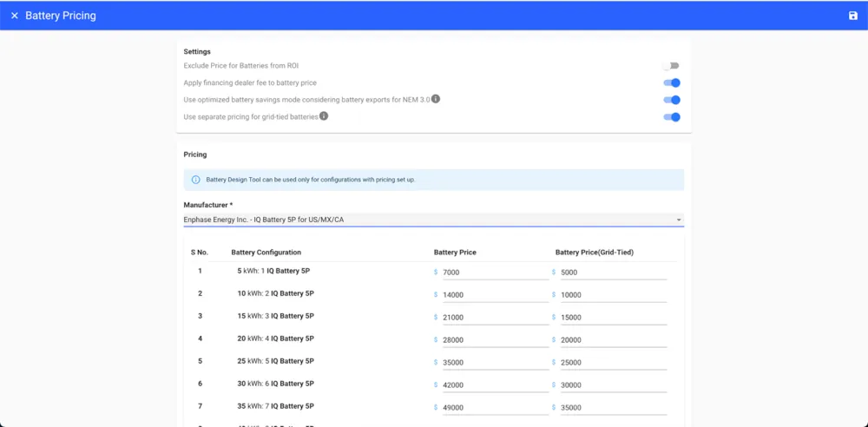The image size is (868, 427).
Task: Click the 'Manufacturer *' label
Action: point(208,205)
